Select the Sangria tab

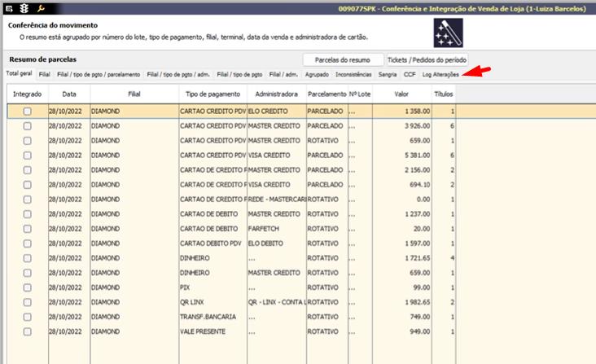click(x=388, y=74)
